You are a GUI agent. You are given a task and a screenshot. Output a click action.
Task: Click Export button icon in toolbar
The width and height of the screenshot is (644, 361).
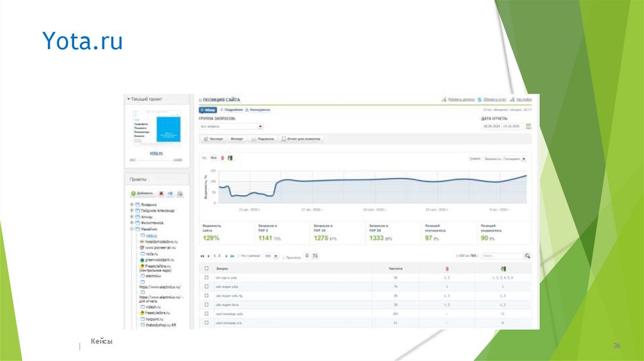[x=206, y=139]
